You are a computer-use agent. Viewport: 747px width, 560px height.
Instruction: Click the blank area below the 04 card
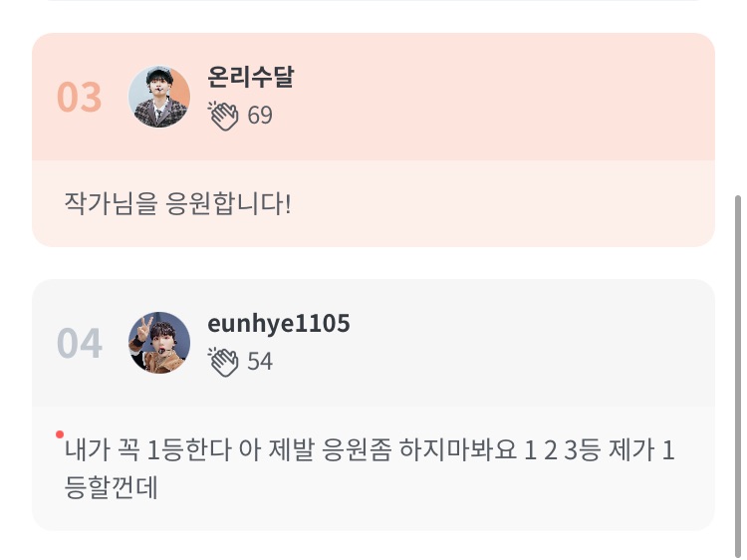(373, 546)
